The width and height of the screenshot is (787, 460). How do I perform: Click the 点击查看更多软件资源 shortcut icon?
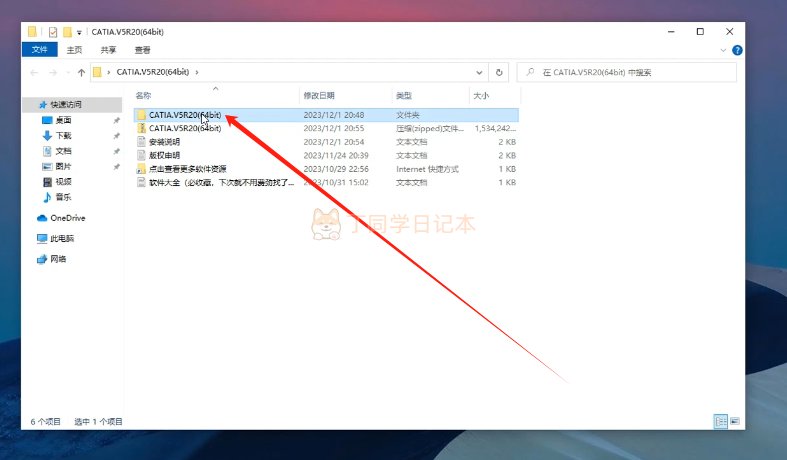[x=142, y=169]
